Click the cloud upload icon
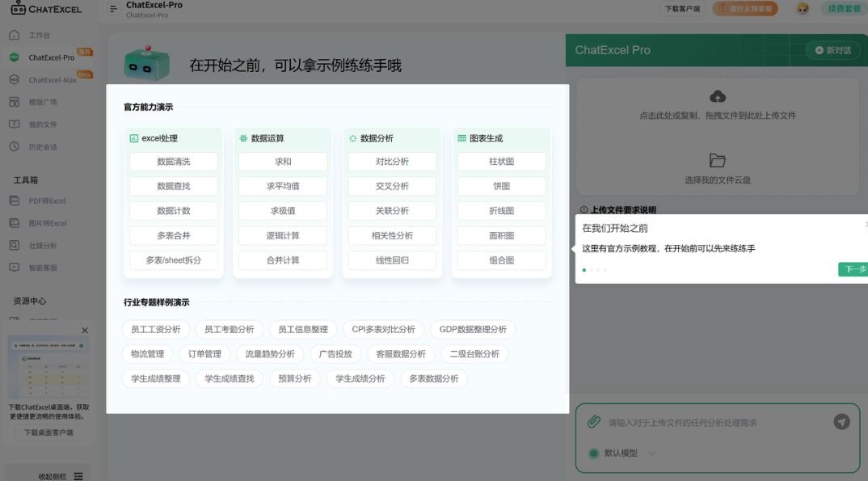868x481 pixels. pyautogui.click(x=717, y=97)
